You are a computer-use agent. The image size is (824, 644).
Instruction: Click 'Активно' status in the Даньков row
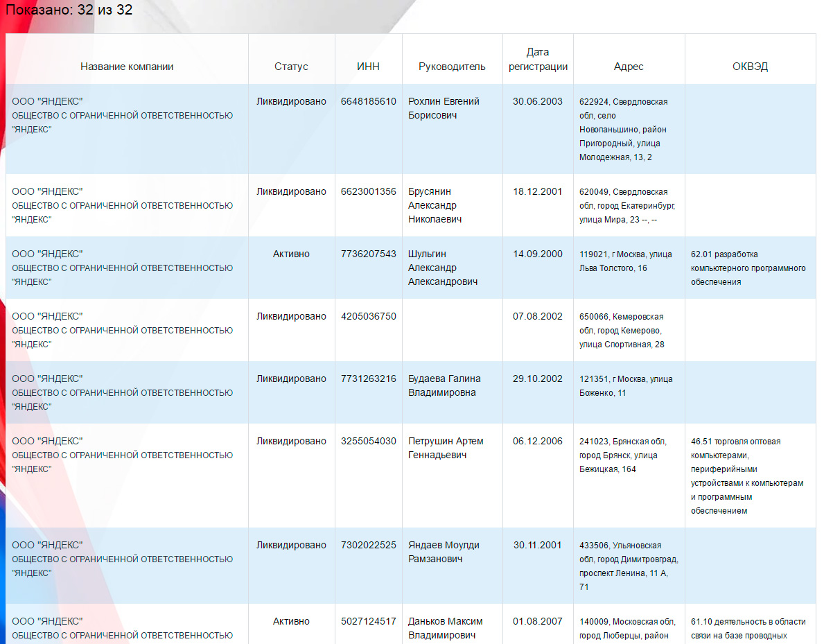[291, 621]
